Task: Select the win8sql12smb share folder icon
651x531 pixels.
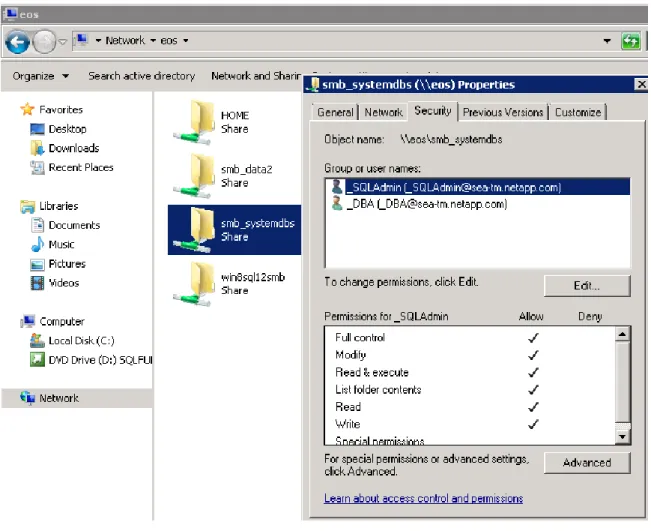Action: [194, 284]
